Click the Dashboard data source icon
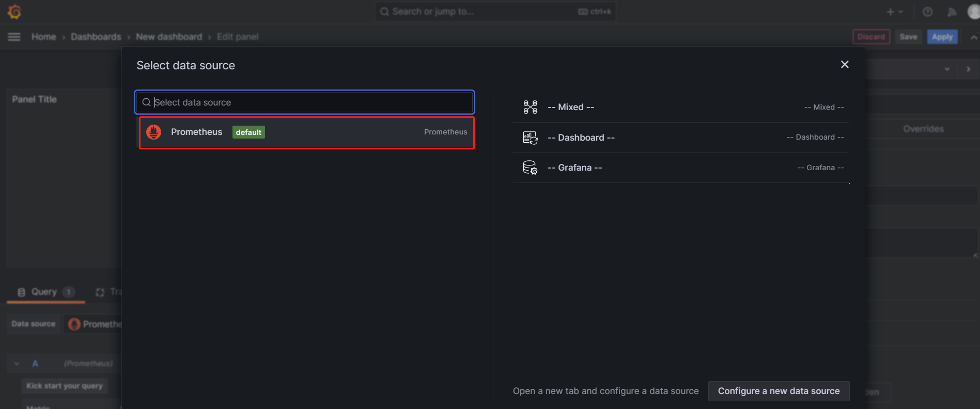 [x=531, y=138]
